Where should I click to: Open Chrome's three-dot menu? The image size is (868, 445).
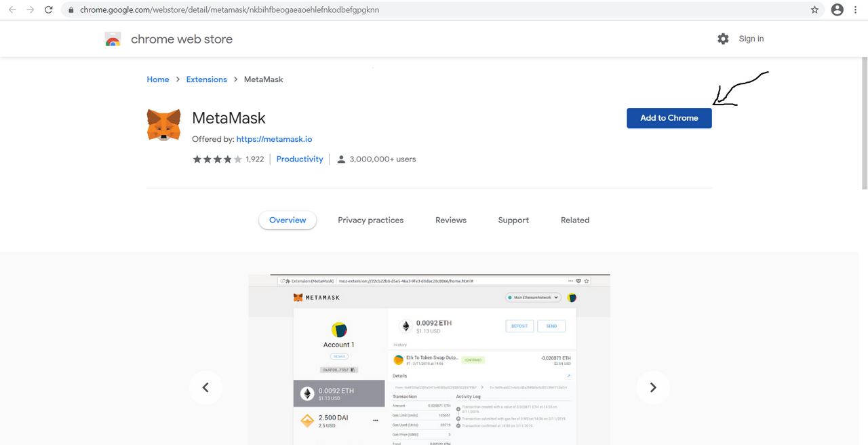pyautogui.click(x=856, y=10)
